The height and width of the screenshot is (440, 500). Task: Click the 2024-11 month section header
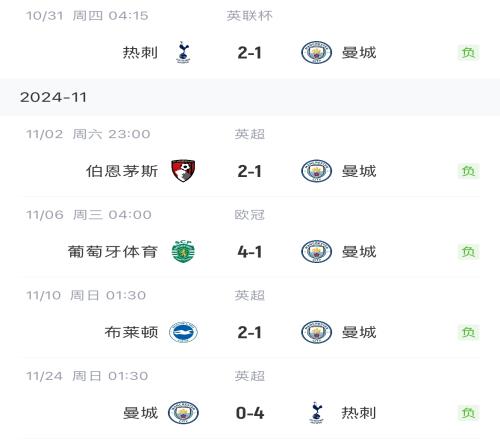coord(250,97)
